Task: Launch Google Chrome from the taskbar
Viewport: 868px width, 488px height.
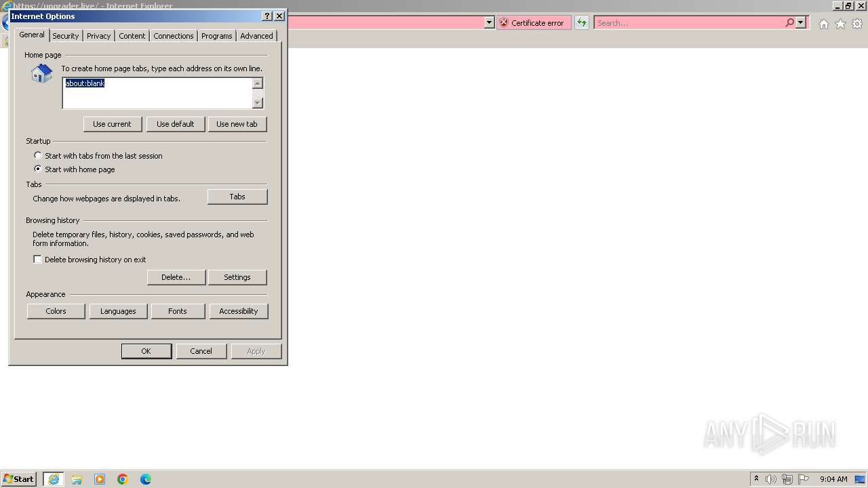Action: (x=123, y=479)
